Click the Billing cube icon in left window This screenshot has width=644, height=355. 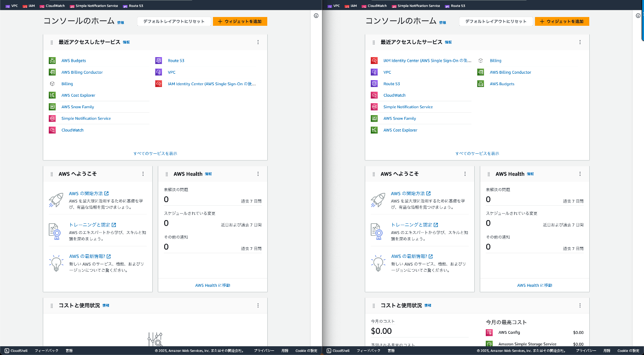52,84
